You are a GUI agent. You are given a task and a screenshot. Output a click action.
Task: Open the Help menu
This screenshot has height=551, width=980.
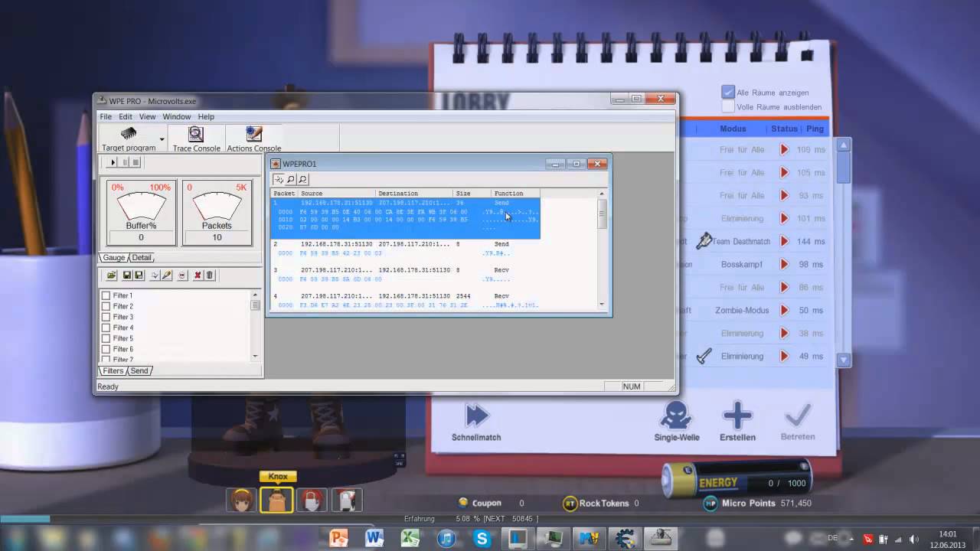[206, 116]
